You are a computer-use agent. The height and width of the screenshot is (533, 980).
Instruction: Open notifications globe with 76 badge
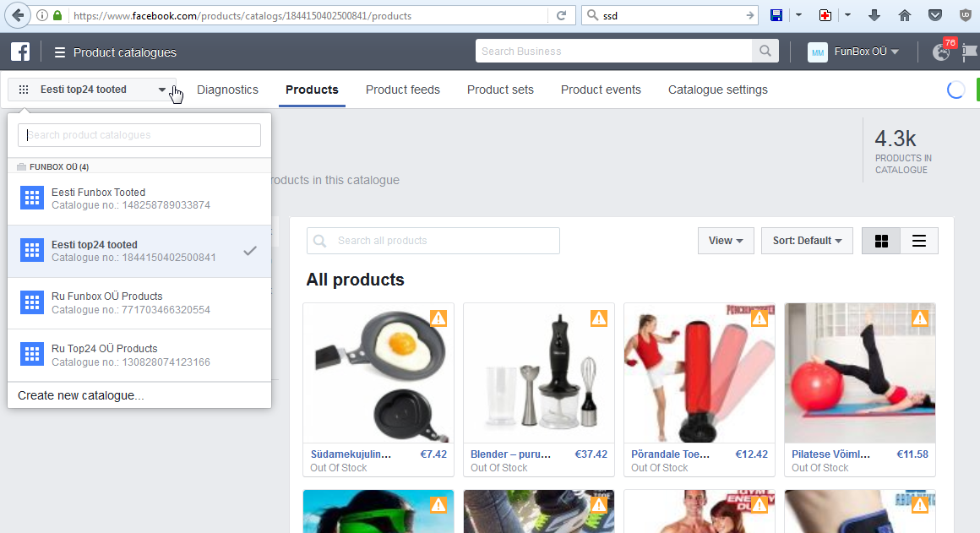941,52
